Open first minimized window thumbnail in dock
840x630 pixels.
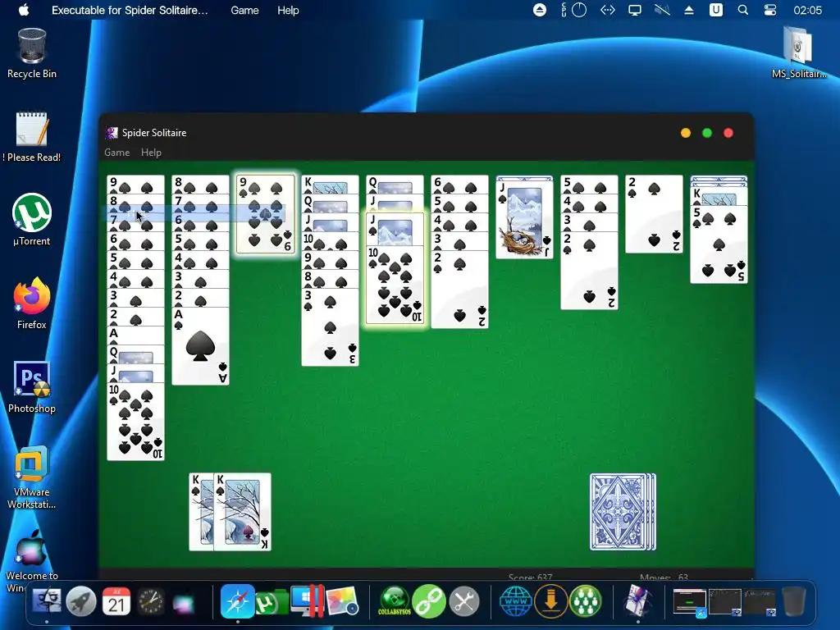click(x=689, y=601)
